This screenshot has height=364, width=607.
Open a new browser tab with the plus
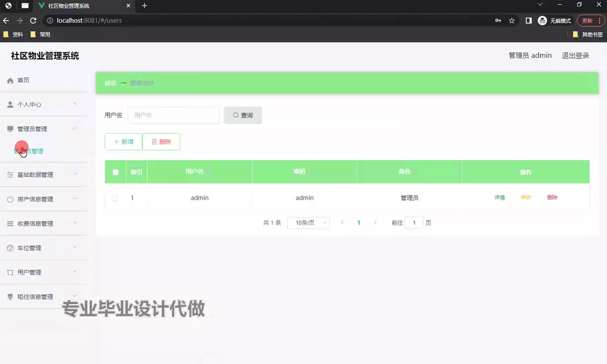click(x=145, y=5)
